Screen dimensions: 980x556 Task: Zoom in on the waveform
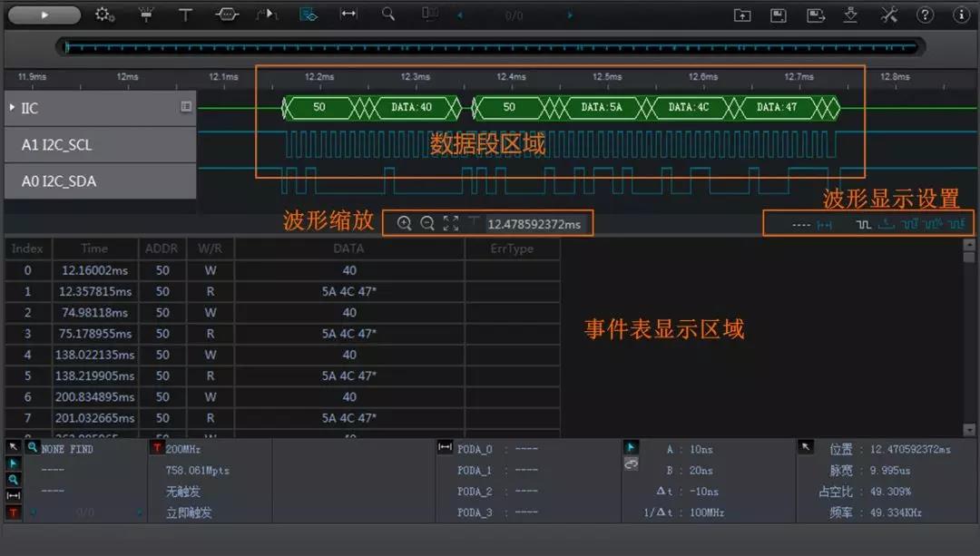tap(405, 223)
